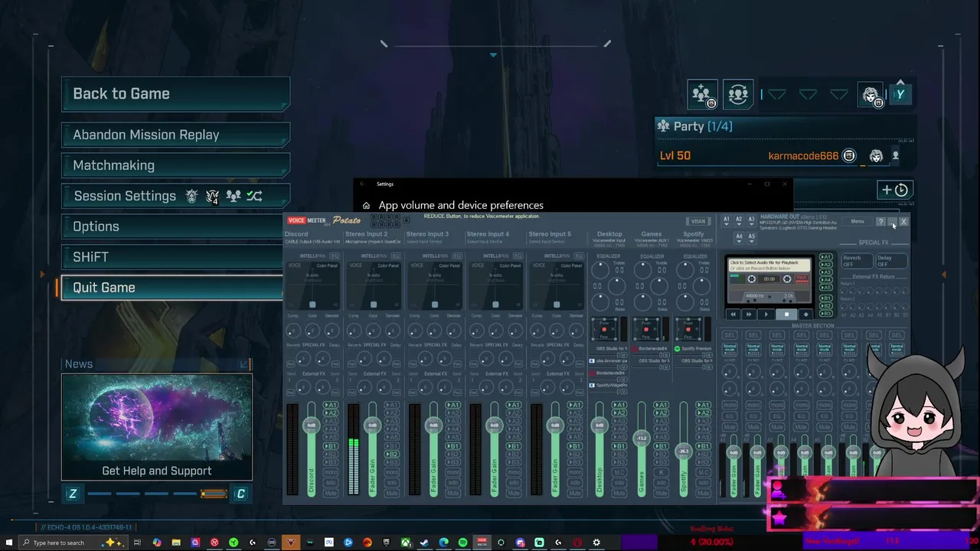Open EQ for Stereo Input 2

[x=396, y=256]
